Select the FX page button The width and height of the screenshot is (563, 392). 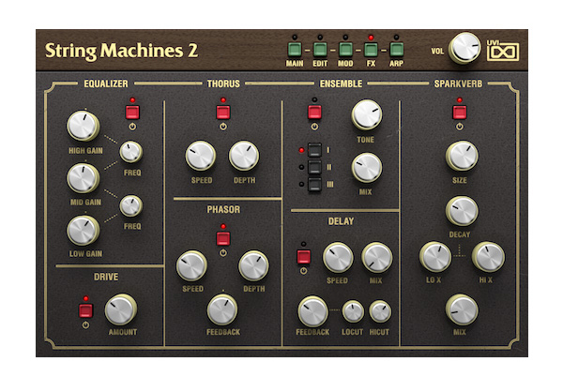pyautogui.click(x=371, y=50)
